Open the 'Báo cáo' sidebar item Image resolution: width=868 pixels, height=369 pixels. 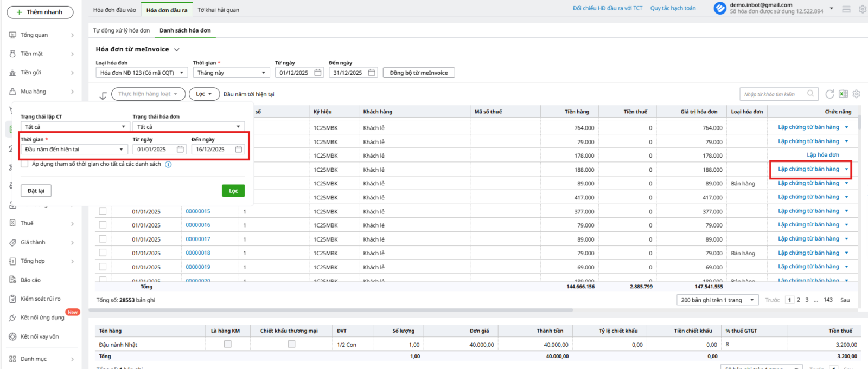[x=30, y=280]
